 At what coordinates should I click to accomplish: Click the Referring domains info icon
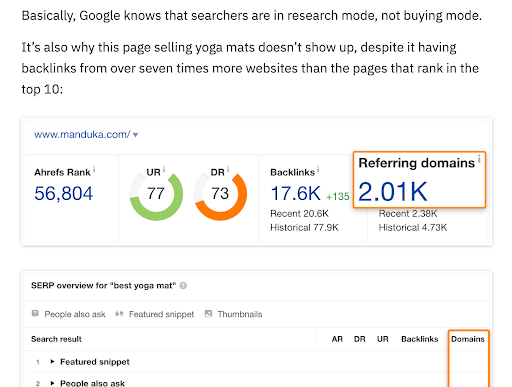click(x=479, y=159)
